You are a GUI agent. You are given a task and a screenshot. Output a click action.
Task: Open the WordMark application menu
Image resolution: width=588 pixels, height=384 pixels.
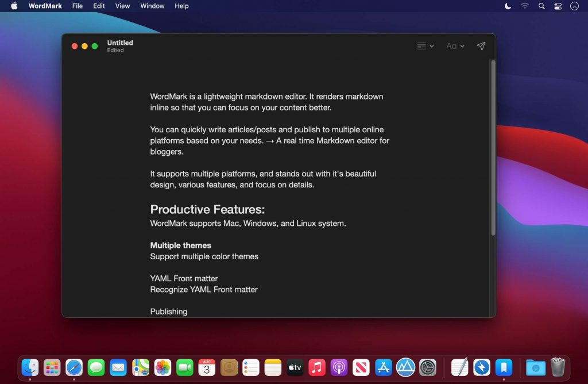coord(45,6)
